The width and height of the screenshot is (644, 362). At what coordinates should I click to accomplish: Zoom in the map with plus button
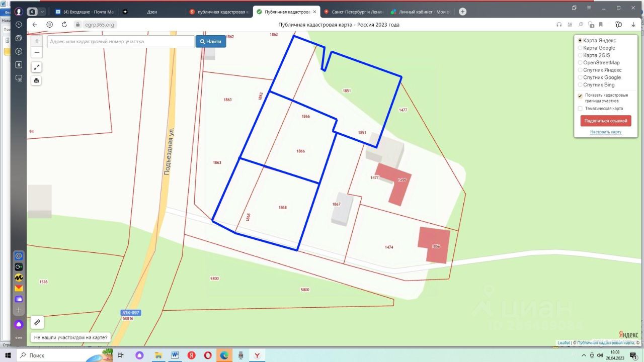[x=37, y=41]
